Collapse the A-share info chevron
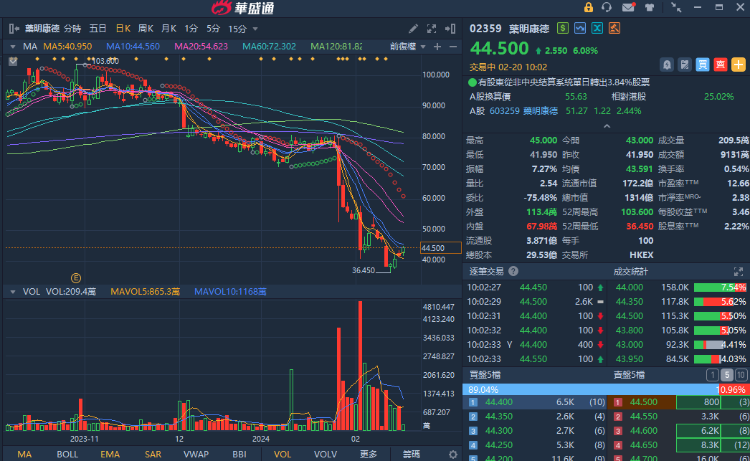Viewport: 750px width, 461px height. 607,126
